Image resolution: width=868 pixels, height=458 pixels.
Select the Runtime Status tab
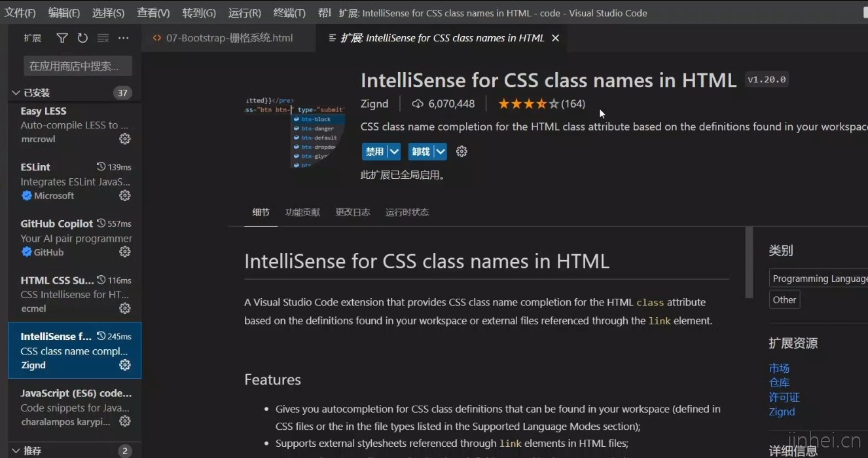tap(407, 212)
